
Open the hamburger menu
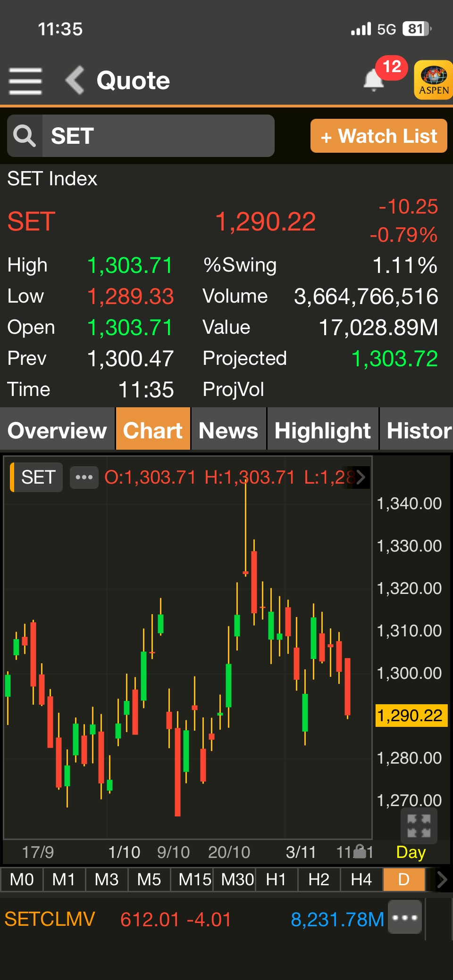pyautogui.click(x=25, y=81)
